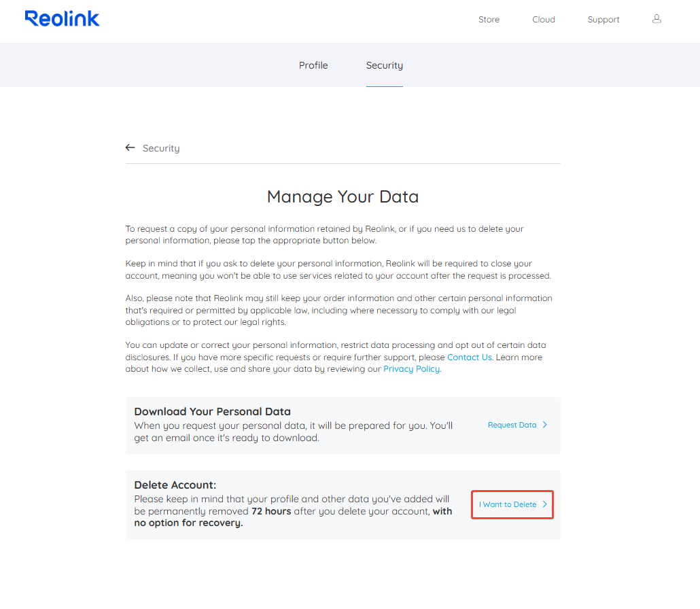The width and height of the screenshot is (700, 609).
Task: Switch to the Profile tab
Action: tap(313, 65)
